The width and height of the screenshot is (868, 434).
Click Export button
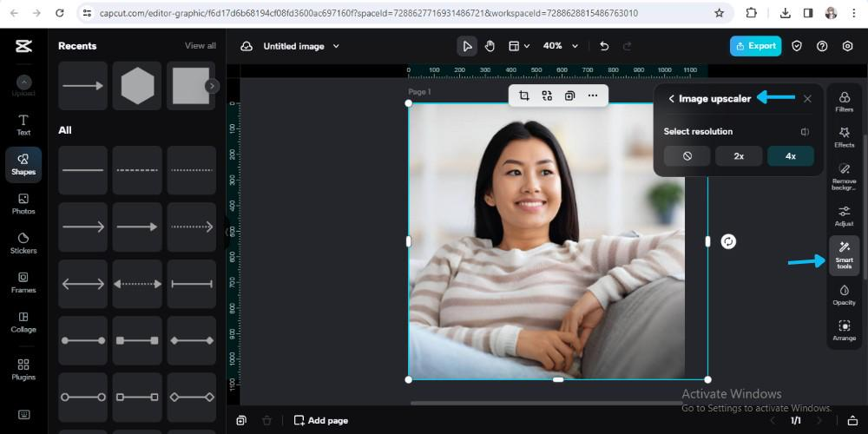[756, 46]
